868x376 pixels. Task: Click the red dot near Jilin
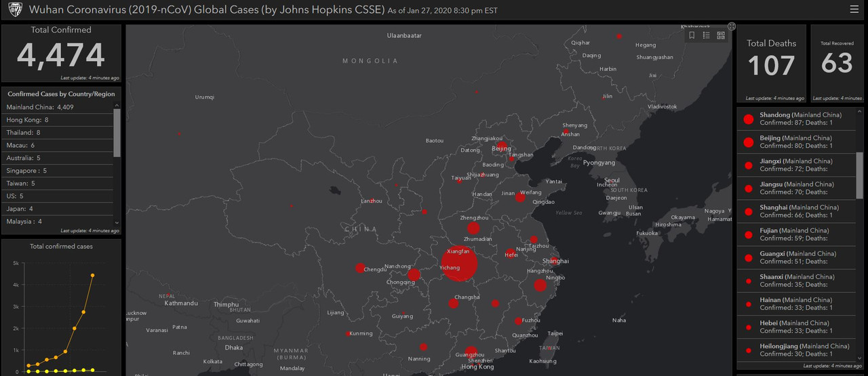[604, 98]
